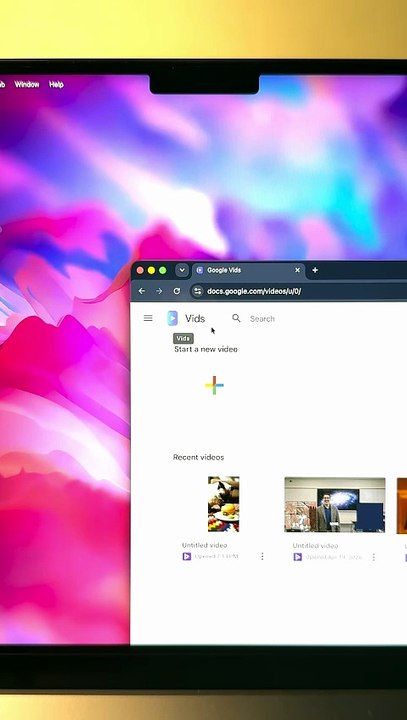Click the 'Start a new video' heading

click(x=206, y=349)
